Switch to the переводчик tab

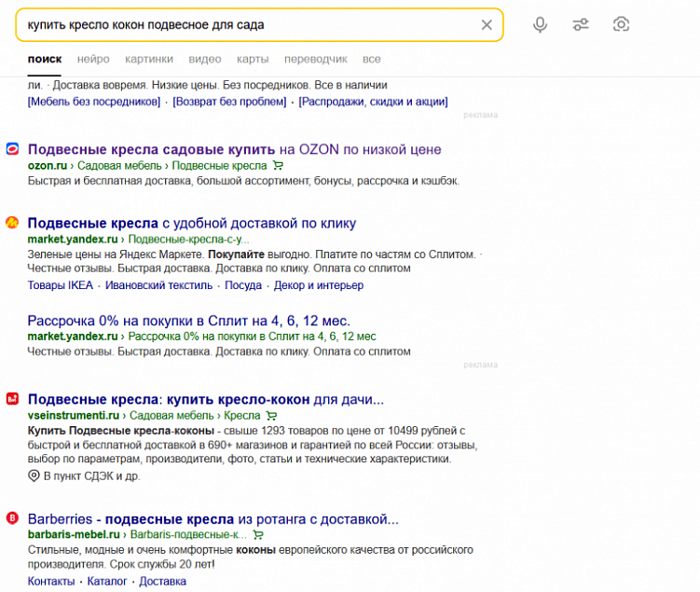316,59
